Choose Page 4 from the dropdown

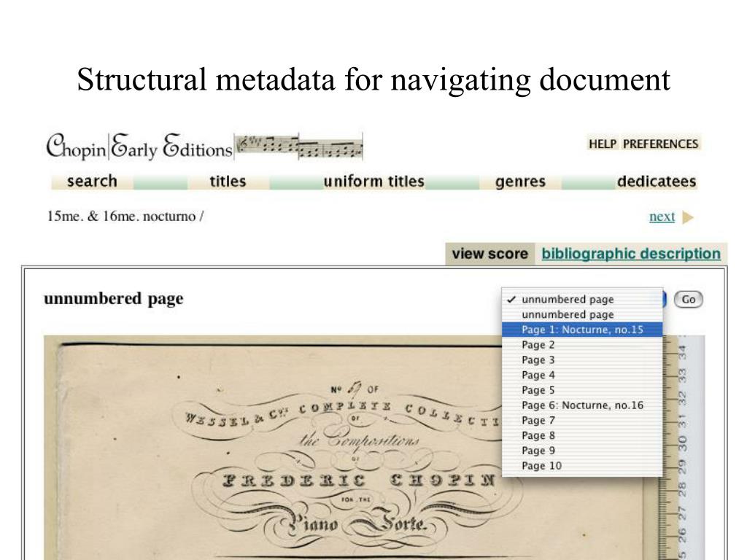(x=582, y=376)
